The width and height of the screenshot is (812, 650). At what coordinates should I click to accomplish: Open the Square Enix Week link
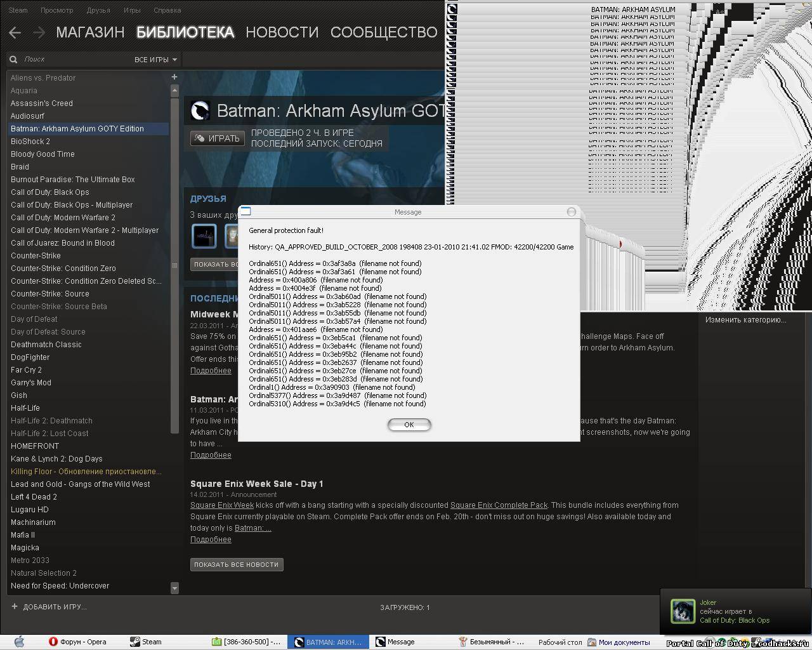(222, 505)
